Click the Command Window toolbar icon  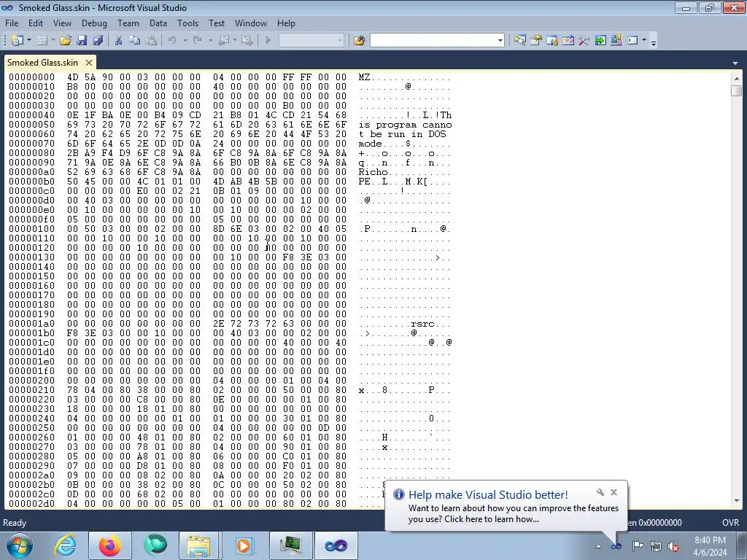tap(632, 41)
